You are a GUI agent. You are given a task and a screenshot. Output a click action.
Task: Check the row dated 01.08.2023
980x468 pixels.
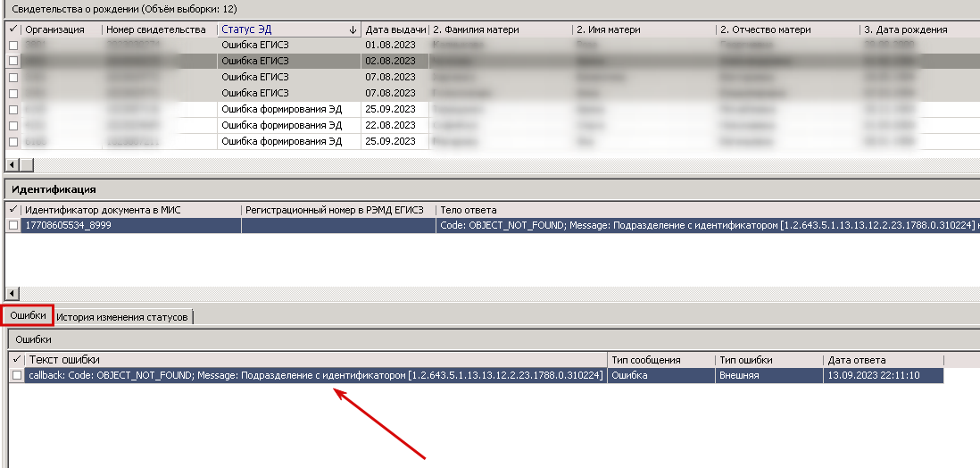pos(13,45)
